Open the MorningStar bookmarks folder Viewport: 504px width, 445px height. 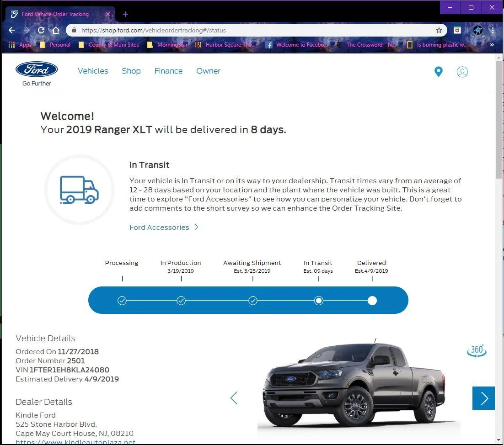tap(167, 45)
